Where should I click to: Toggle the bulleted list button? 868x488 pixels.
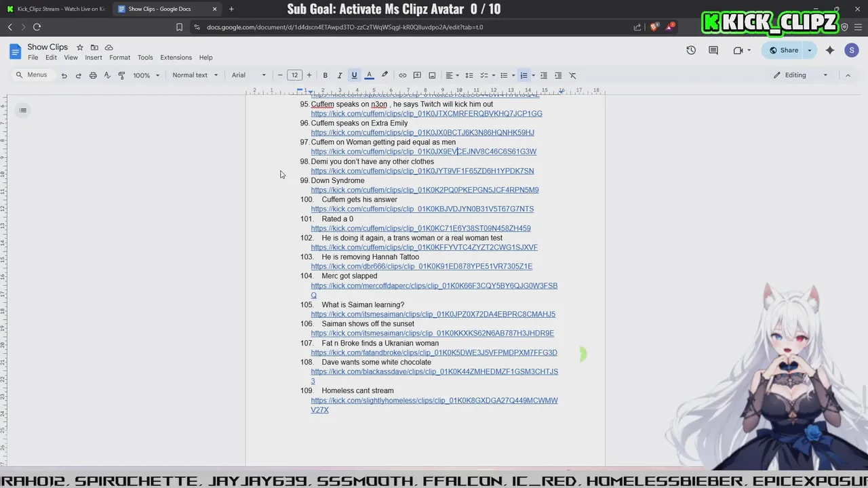pyautogui.click(x=504, y=75)
